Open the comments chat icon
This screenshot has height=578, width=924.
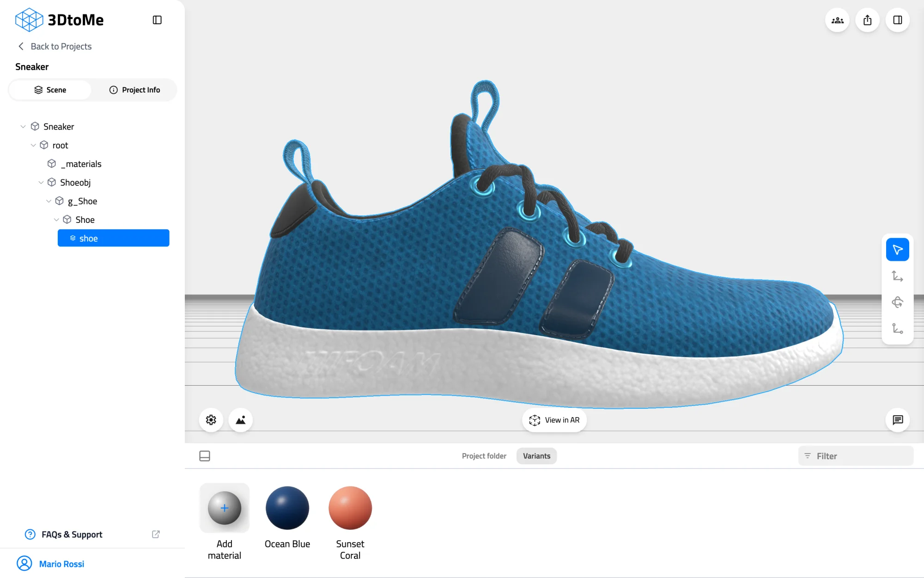(897, 420)
